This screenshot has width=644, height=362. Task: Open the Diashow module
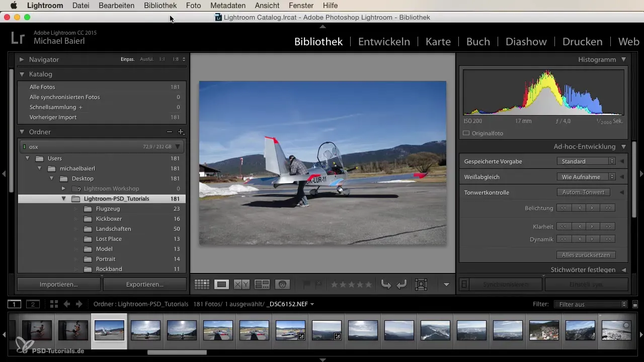[526, 42]
